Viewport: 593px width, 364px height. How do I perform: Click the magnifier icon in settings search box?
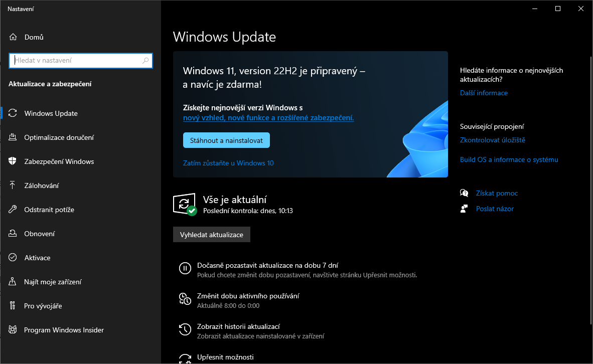145,61
